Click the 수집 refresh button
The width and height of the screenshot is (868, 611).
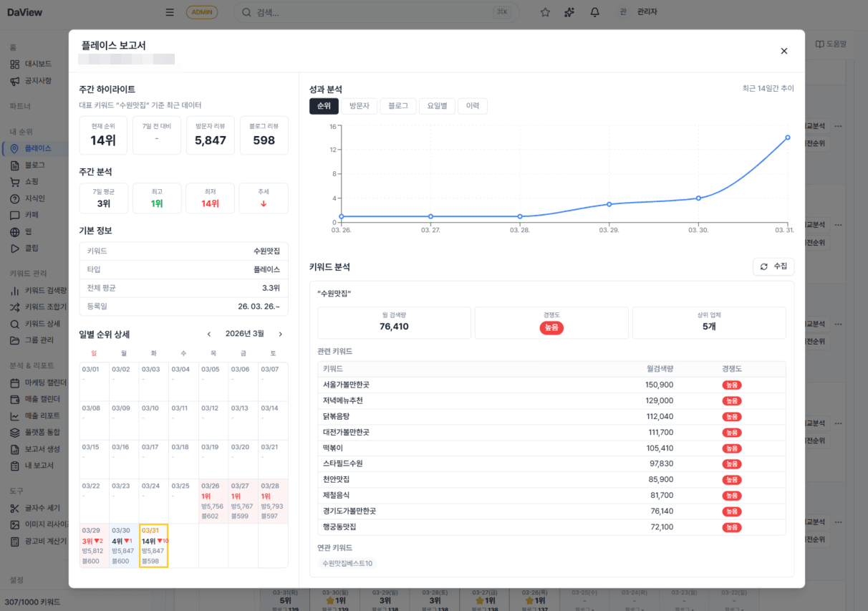pyautogui.click(x=773, y=266)
